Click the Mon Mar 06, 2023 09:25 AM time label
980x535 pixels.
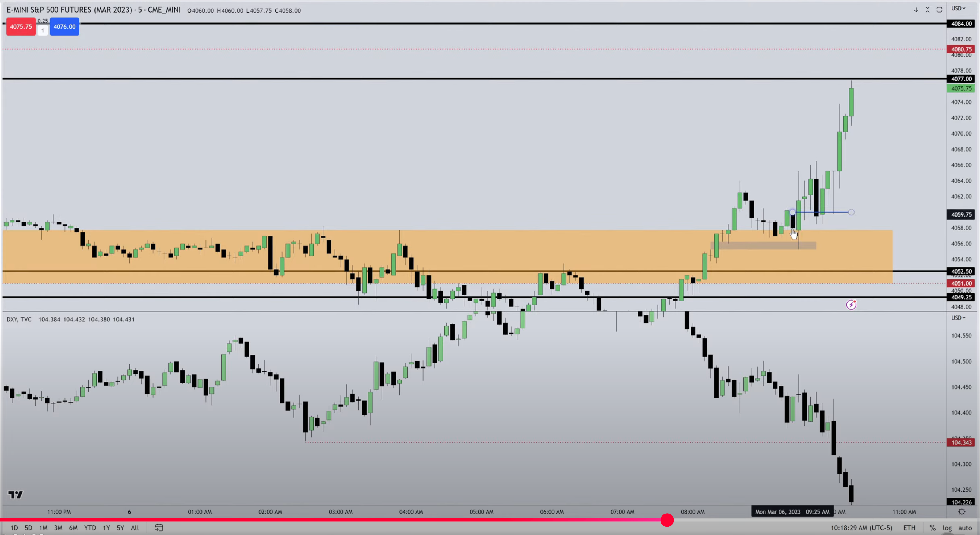pyautogui.click(x=792, y=512)
